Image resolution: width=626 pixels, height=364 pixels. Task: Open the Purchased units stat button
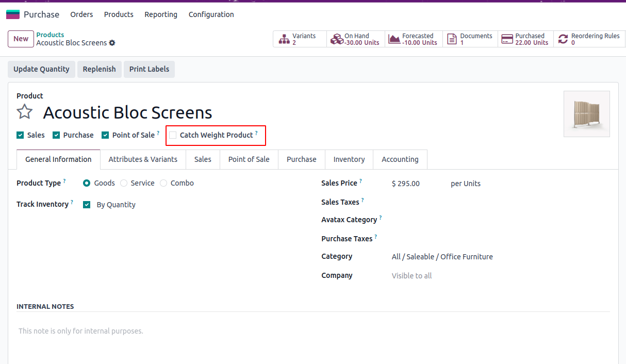click(525, 39)
